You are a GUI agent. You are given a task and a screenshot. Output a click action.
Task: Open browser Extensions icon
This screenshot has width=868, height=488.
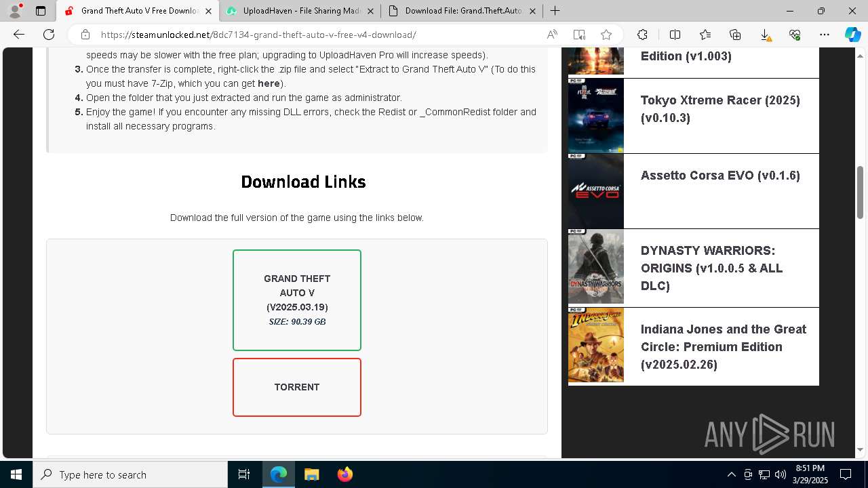pos(642,35)
